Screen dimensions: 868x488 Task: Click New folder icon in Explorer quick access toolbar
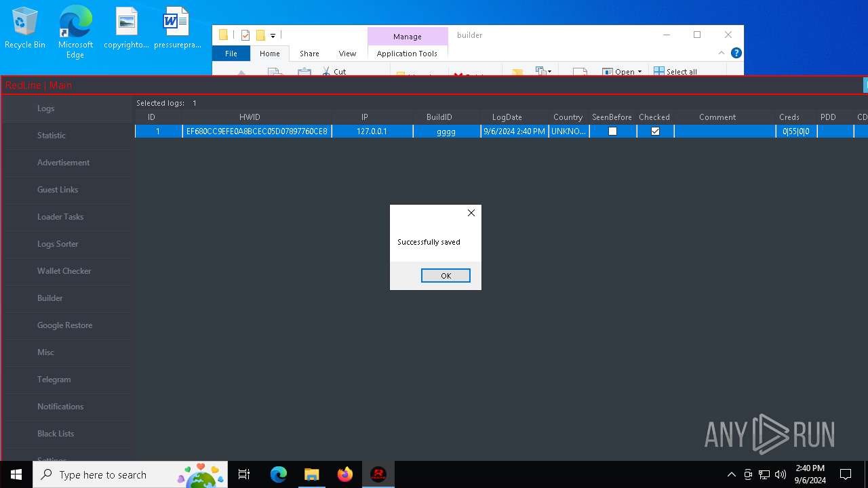click(x=260, y=35)
